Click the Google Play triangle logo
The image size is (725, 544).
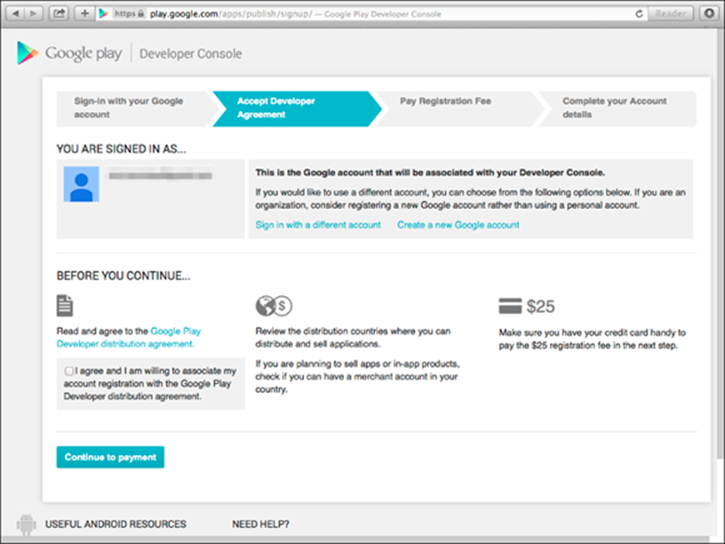pyautogui.click(x=27, y=53)
